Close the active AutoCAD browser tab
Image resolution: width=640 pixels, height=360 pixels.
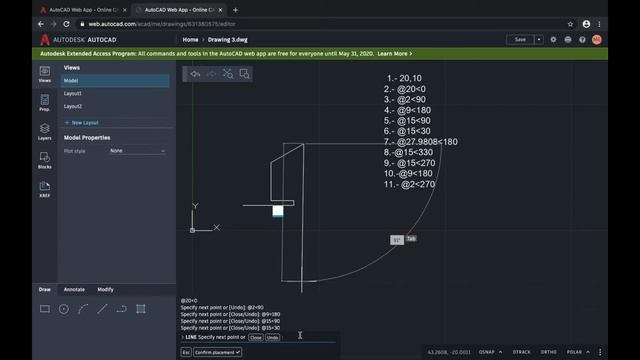220,10
